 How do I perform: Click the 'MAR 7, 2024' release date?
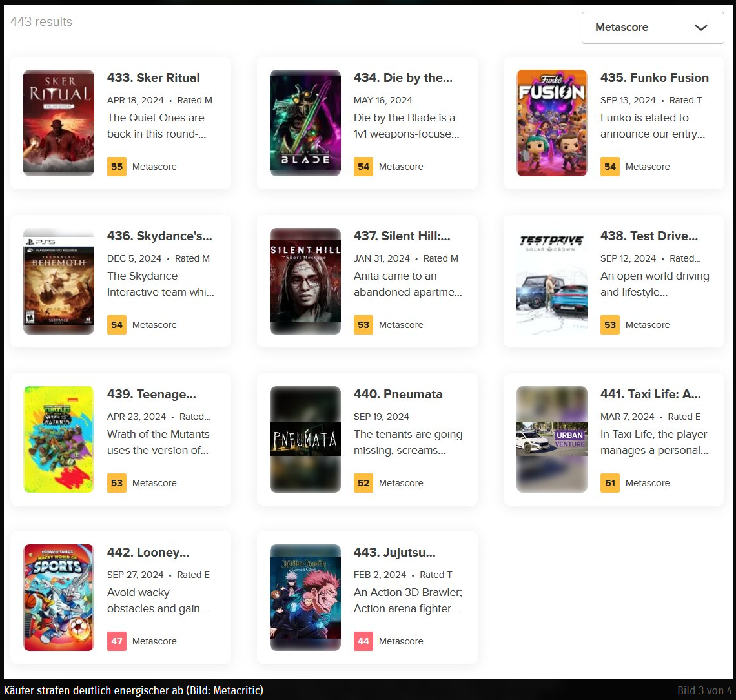point(627,417)
